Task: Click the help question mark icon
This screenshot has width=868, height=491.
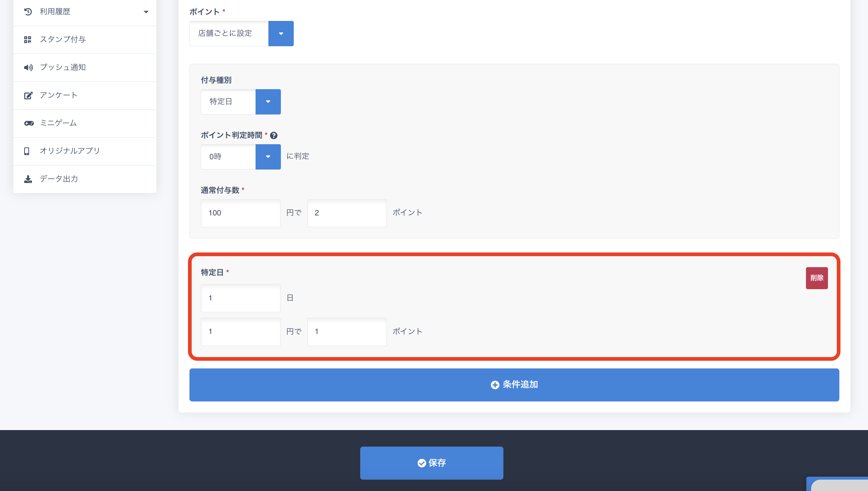Action: coord(274,135)
